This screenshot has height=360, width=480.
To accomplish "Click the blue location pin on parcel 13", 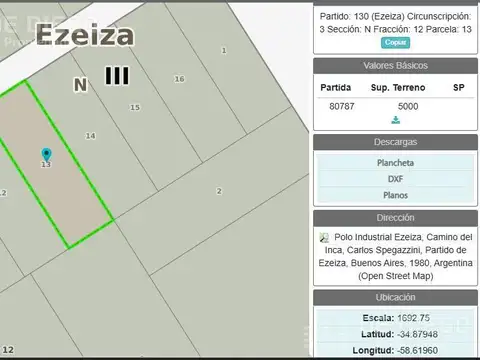I will point(46,155).
